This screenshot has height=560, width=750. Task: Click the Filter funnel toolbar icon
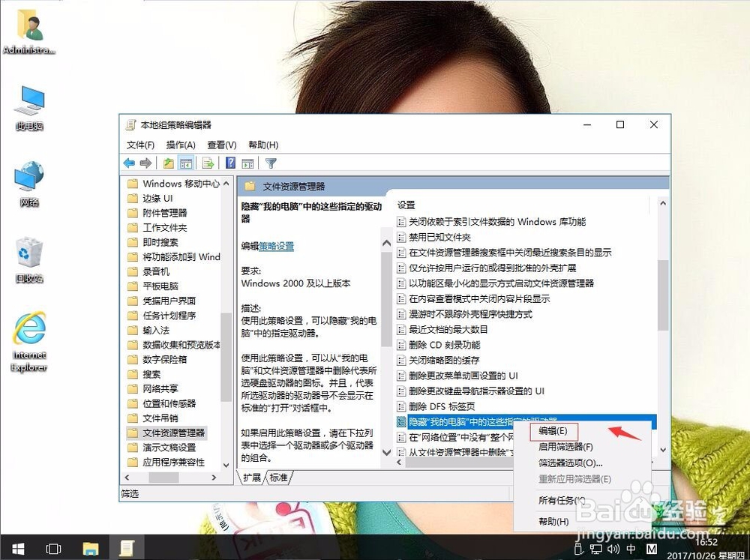pyautogui.click(x=271, y=163)
